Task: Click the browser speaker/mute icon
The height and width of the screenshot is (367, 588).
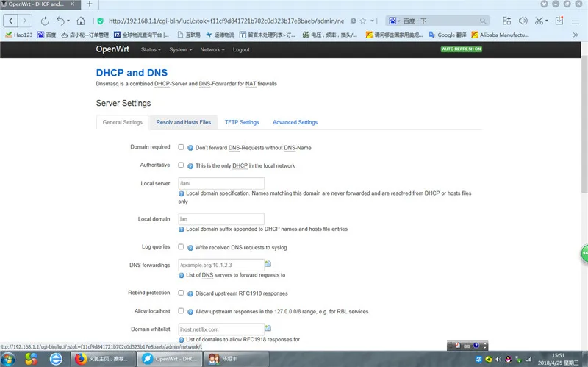Action: 523,21
